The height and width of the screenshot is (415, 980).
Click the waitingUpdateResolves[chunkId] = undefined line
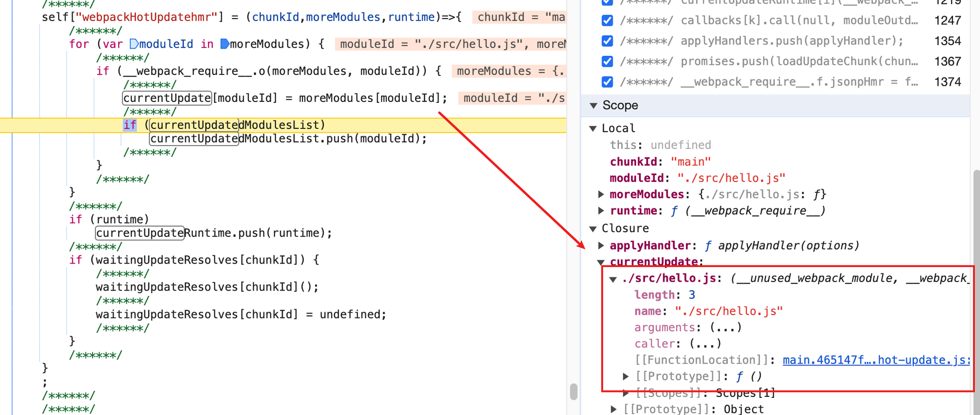(x=241, y=314)
